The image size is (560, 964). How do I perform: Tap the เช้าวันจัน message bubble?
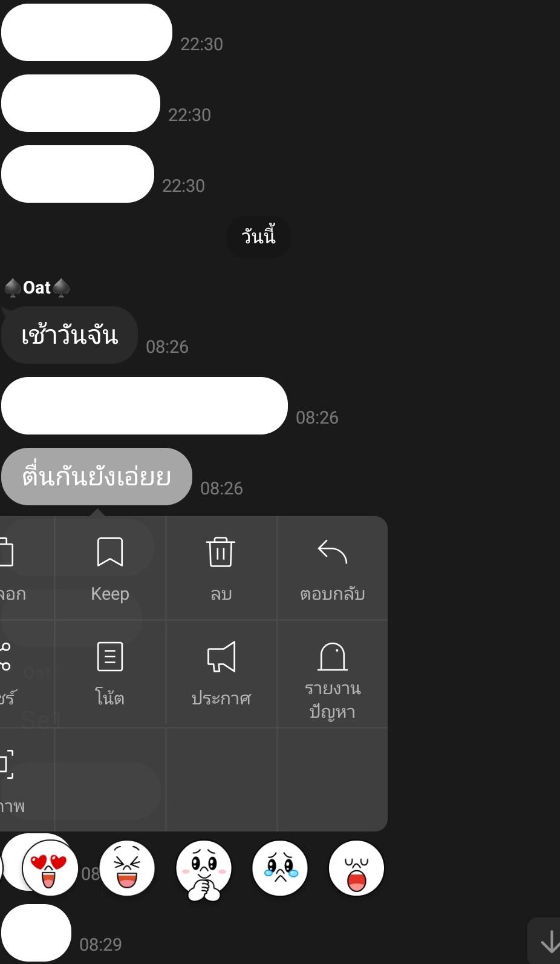70,335
